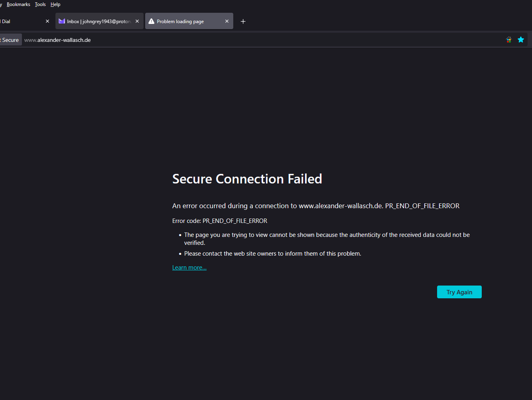Click the blue bookmark star icon
Image resolution: width=532 pixels, height=400 pixels.
coord(521,39)
